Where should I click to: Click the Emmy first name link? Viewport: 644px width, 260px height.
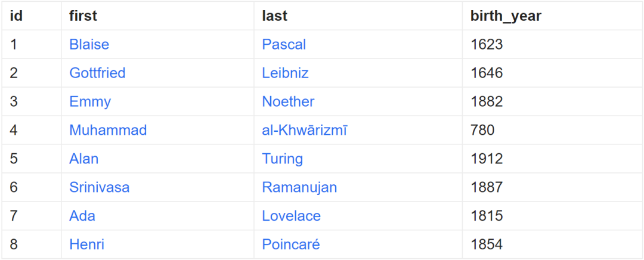(90, 102)
